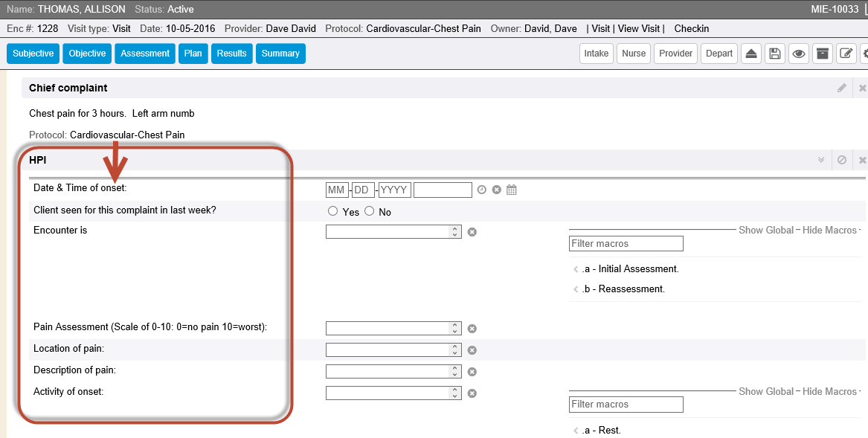This screenshot has width=868, height=438.
Task: Switch to the Objective tab
Action: coord(88,54)
